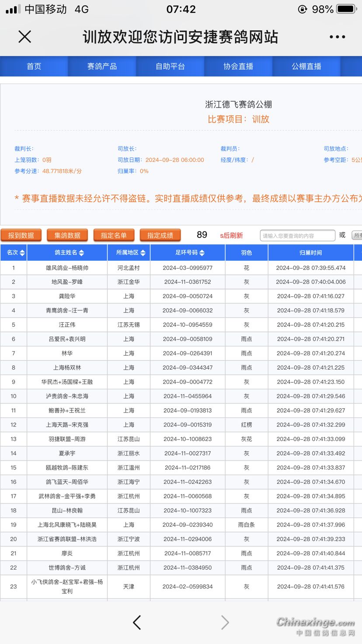The width and height of the screenshot is (362, 644).
Task: Open the three-dot more options menu
Action: coord(337,37)
